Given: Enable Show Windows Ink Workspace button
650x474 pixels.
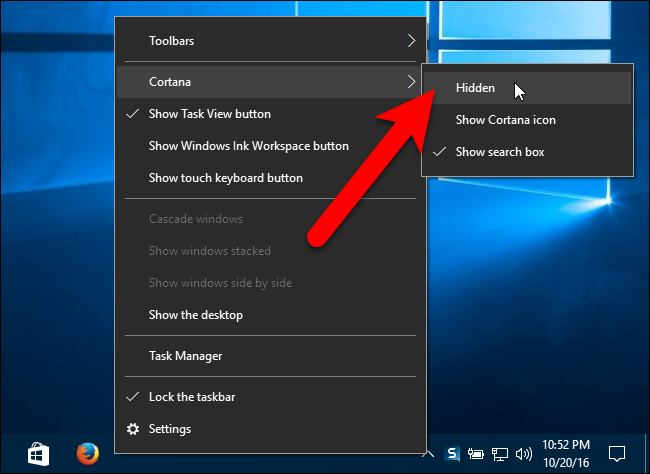Looking at the screenshot, I should click(248, 146).
